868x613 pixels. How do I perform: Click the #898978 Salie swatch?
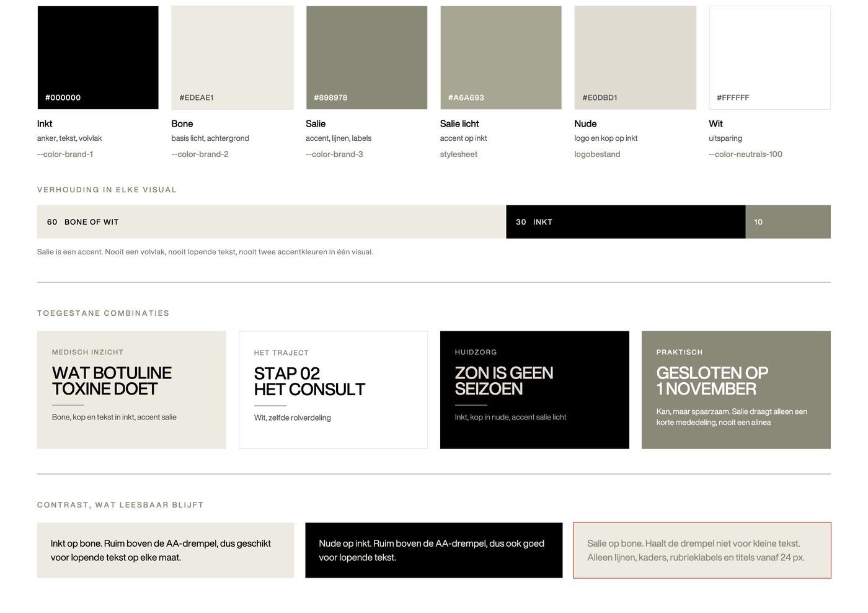pyautogui.click(x=366, y=58)
